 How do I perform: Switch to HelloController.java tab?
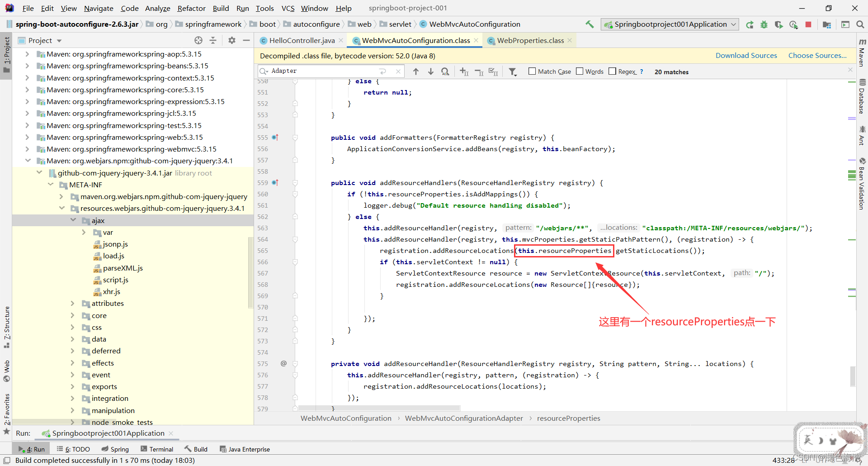(x=302, y=40)
